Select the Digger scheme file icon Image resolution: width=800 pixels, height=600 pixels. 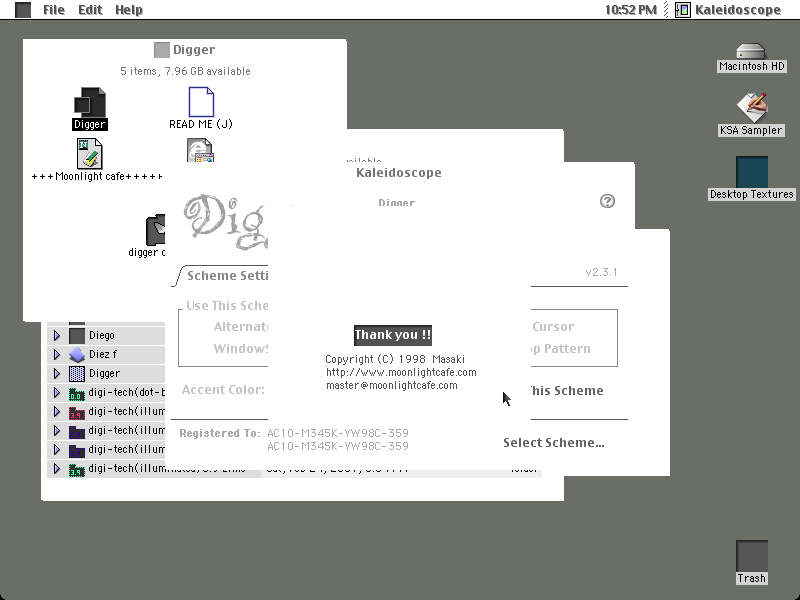tap(90, 102)
